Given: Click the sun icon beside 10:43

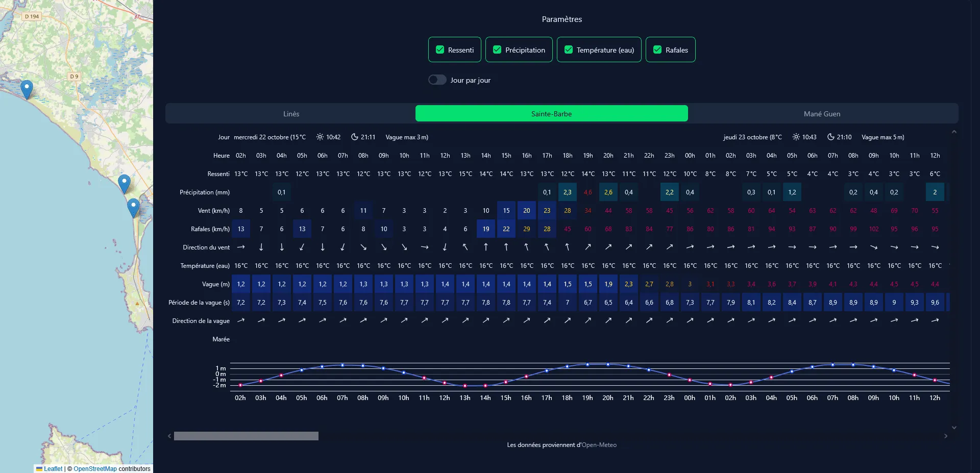Looking at the screenshot, I should (796, 137).
